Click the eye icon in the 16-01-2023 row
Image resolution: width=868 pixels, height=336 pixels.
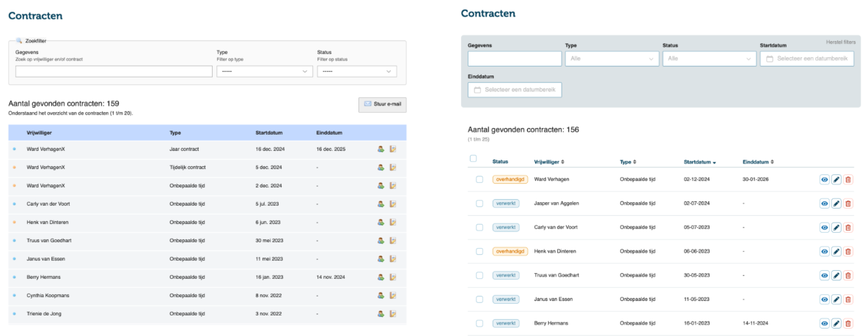pos(824,324)
